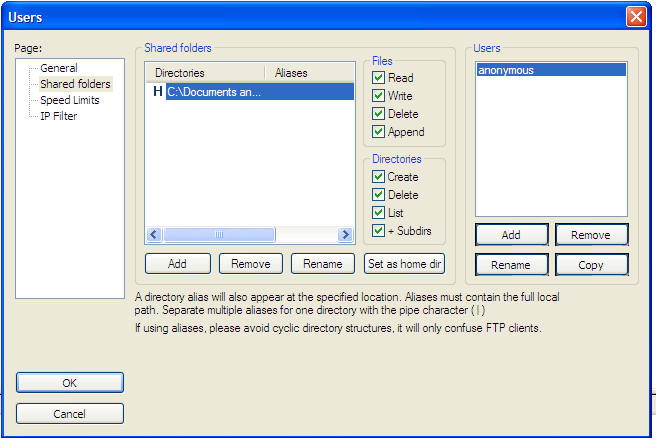Open the General page
This screenshot has height=438, width=656.
tap(58, 68)
